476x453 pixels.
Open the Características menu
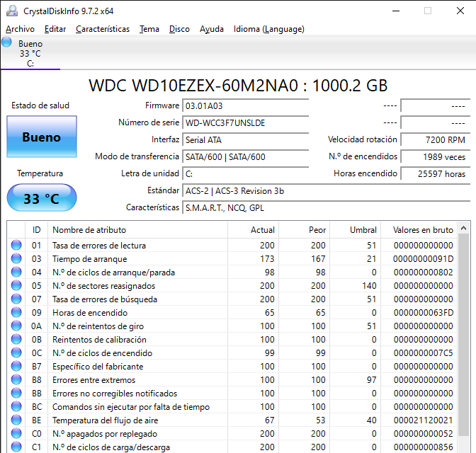point(103,29)
